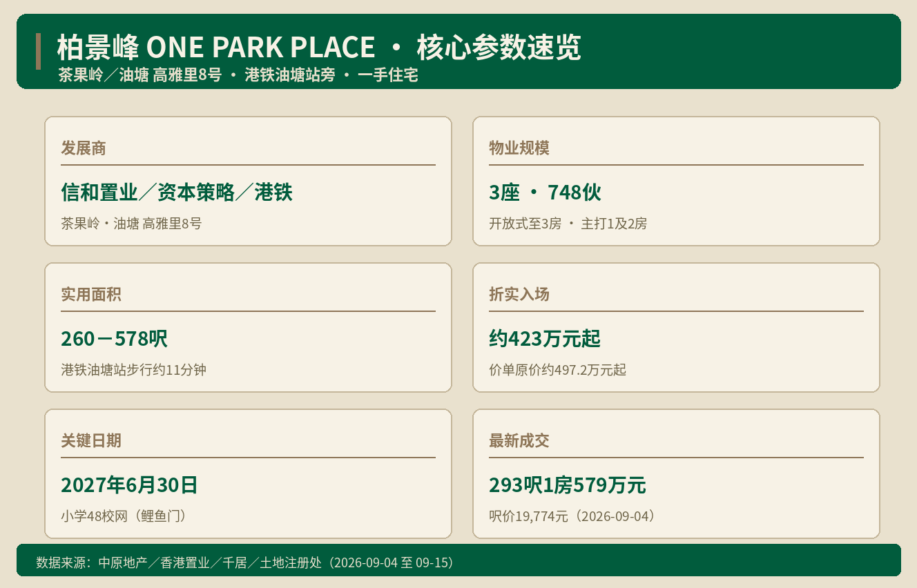Image resolution: width=917 pixels, height=588 pixels.
Task: Click the 2027年6月30日 date value
Action: click(129, 485)
